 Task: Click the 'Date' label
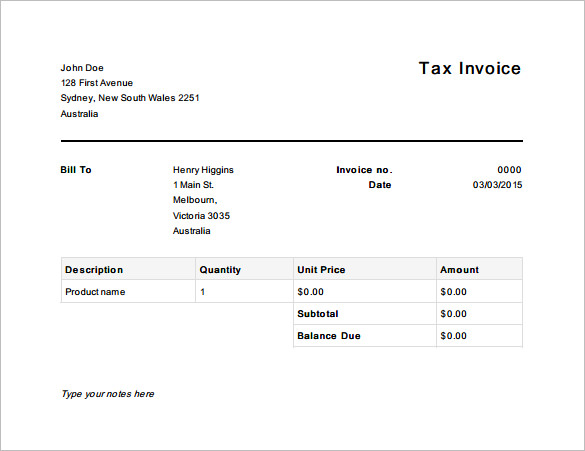point(380,185)
